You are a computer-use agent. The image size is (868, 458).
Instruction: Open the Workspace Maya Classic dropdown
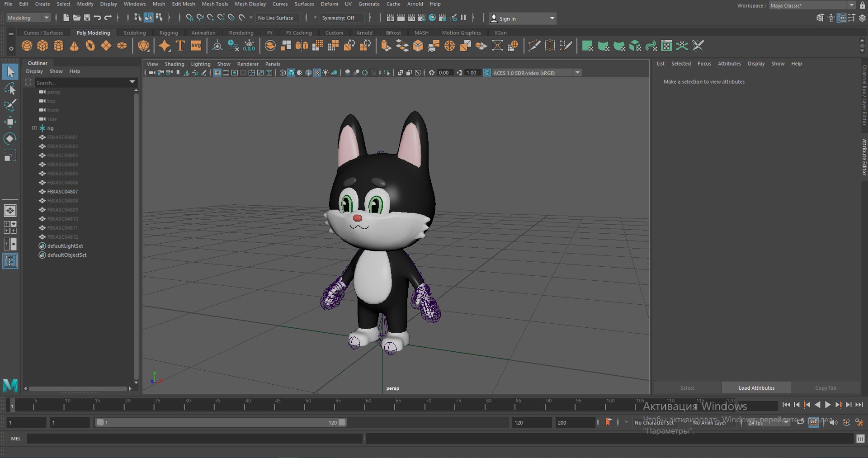click(x=812, y=5)
